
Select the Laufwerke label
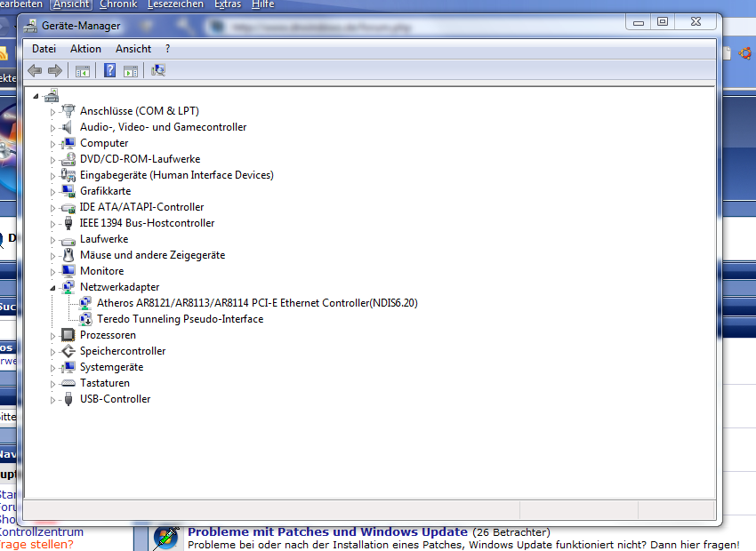point(104,239)
